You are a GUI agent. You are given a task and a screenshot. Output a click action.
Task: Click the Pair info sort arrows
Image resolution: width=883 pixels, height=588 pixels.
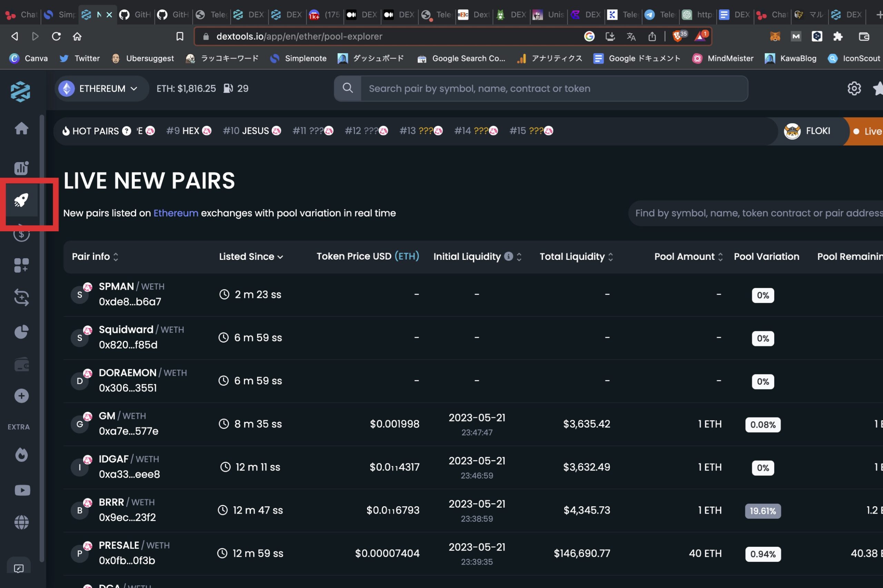point(116,256)
